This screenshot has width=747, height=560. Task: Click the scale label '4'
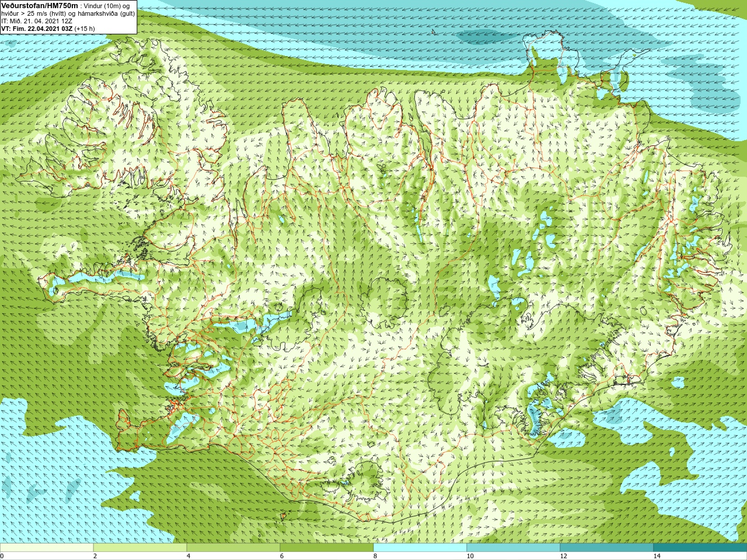pos(189,556)
